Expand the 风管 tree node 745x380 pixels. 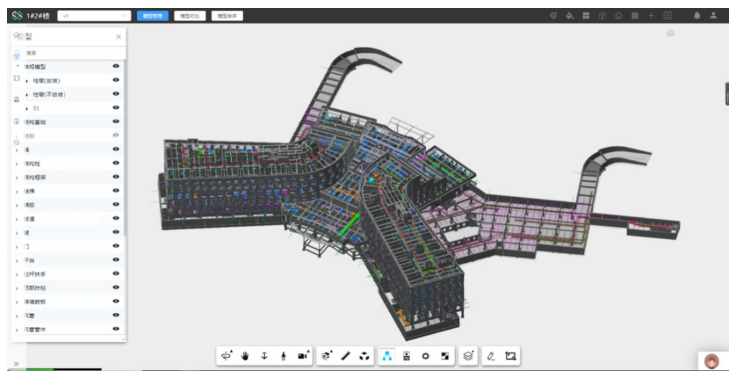(x=17, y=316)
